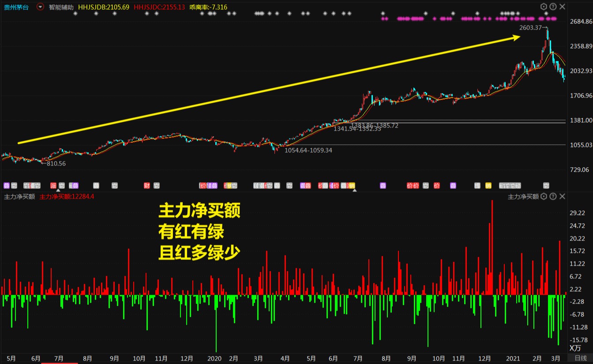593x364 pixels.
Task: Click grey 它 marker above September 2019
Action: point(115,186)
